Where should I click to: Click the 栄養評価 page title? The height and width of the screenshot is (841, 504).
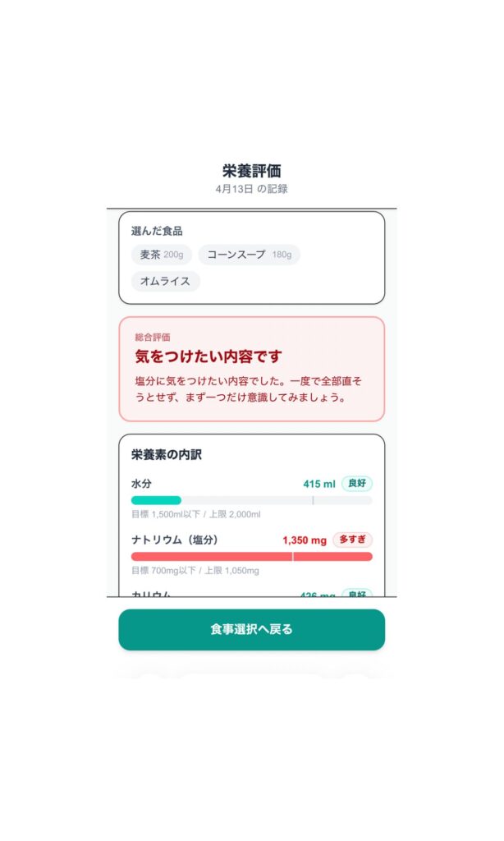251,171
